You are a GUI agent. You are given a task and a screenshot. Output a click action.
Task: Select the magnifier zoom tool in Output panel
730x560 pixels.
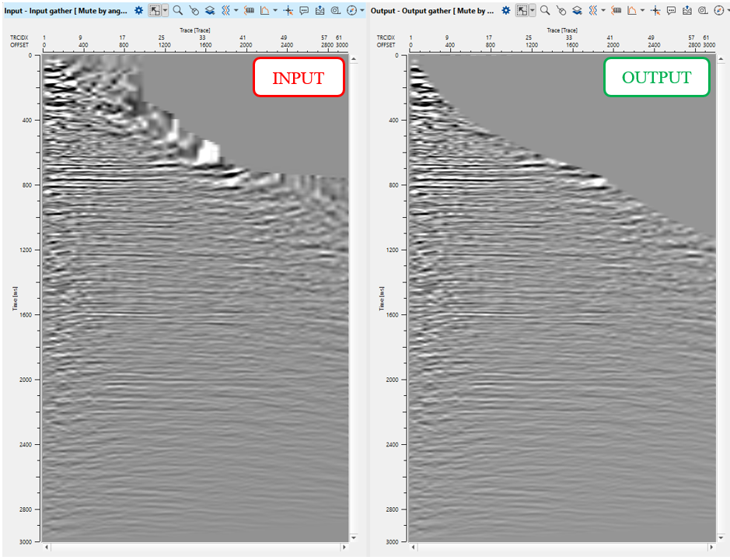coord(545,11)
